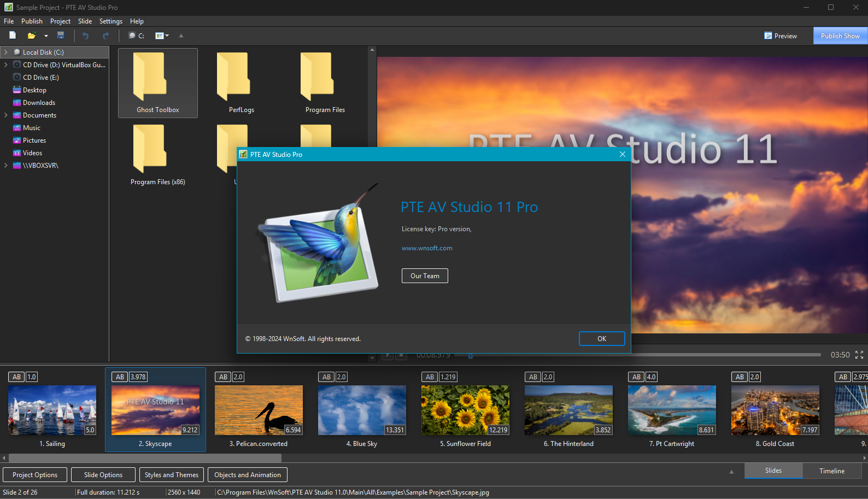Click the C: drive icon in toolbar
Screen dimensions: 868x499
(x=136, y=36)
